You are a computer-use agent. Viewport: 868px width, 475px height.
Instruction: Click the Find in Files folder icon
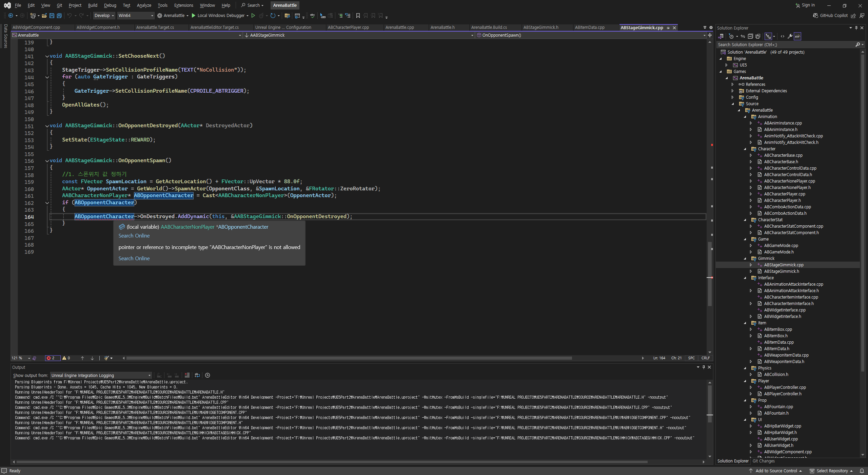(x=287, y=16)
